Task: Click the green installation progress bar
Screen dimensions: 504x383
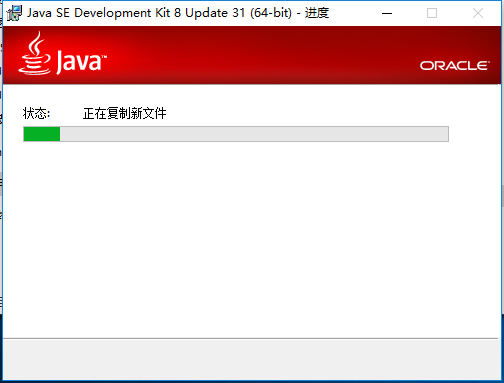Action: 236,134
